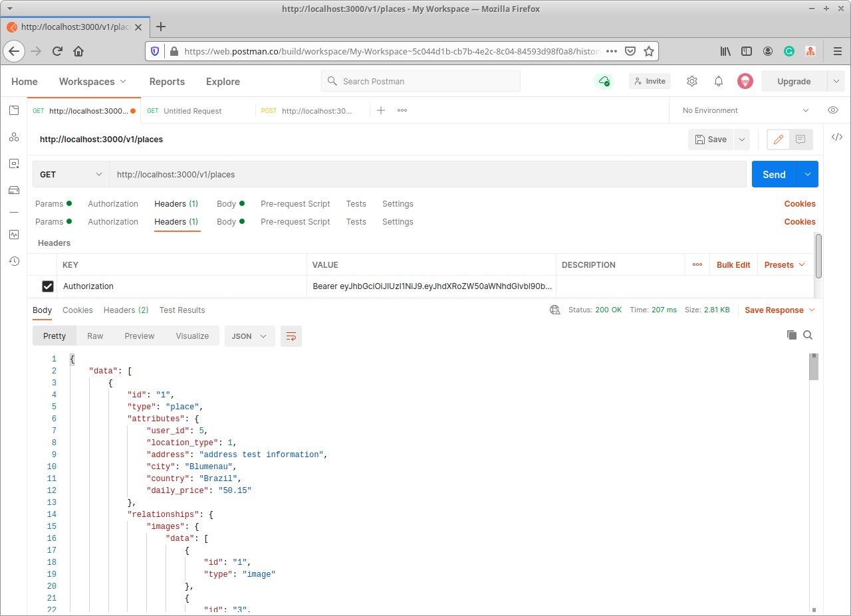Open Environments icon in left sidebar

point(14,163)
